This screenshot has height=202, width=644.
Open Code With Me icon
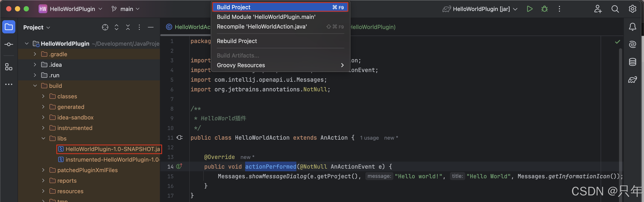[598, 9]
